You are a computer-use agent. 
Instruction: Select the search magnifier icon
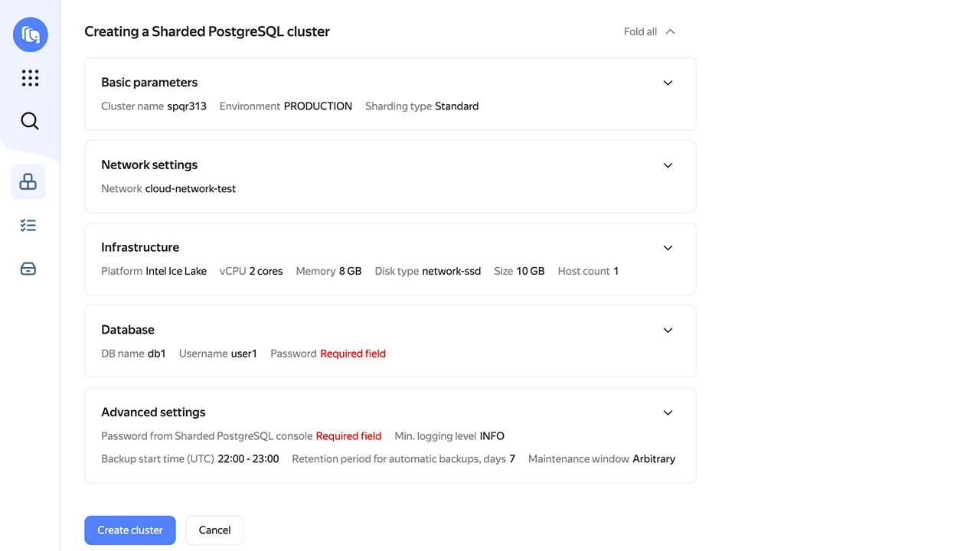tap(30, 120)
